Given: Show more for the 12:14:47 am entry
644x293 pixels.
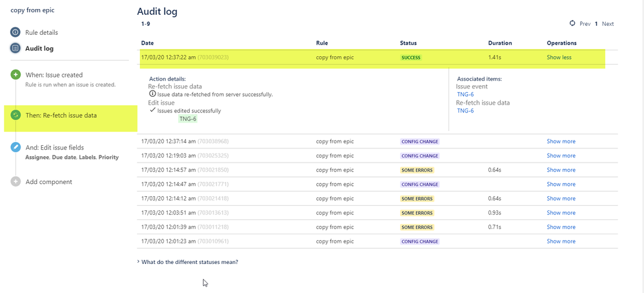Looking at the screenshot, I should tap(561, 184).
